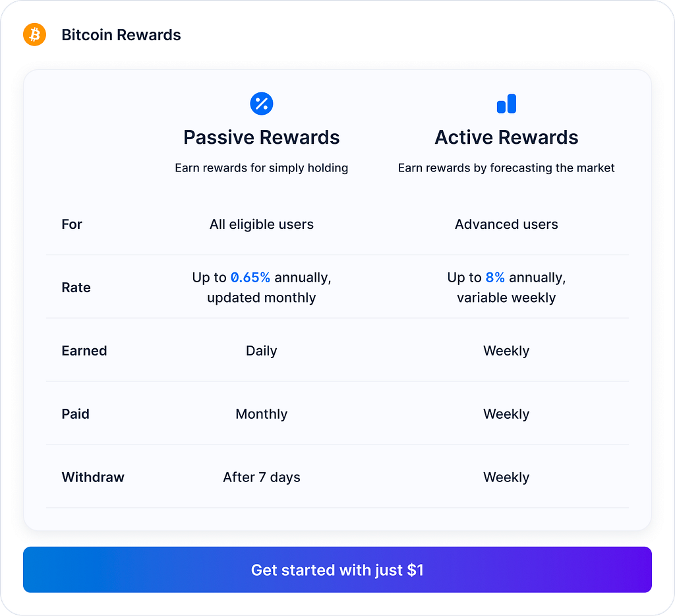Click the orange Bitcoin logo icon
This screenshot has width=675, height=616.
point(34,34)
